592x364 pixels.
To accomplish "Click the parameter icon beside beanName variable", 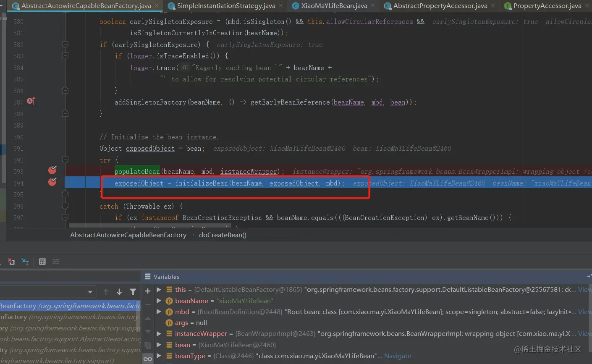I will coord(169,301).
